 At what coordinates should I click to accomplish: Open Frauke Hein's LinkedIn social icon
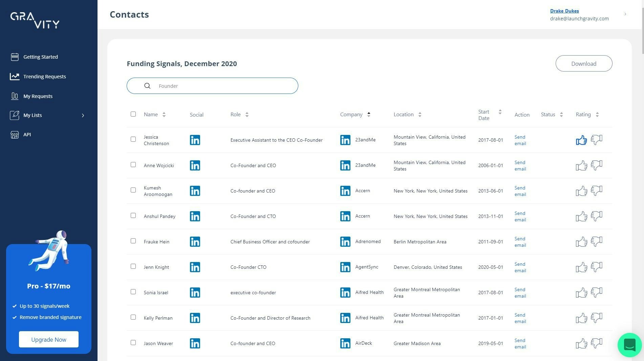click(x=195, y=242)
